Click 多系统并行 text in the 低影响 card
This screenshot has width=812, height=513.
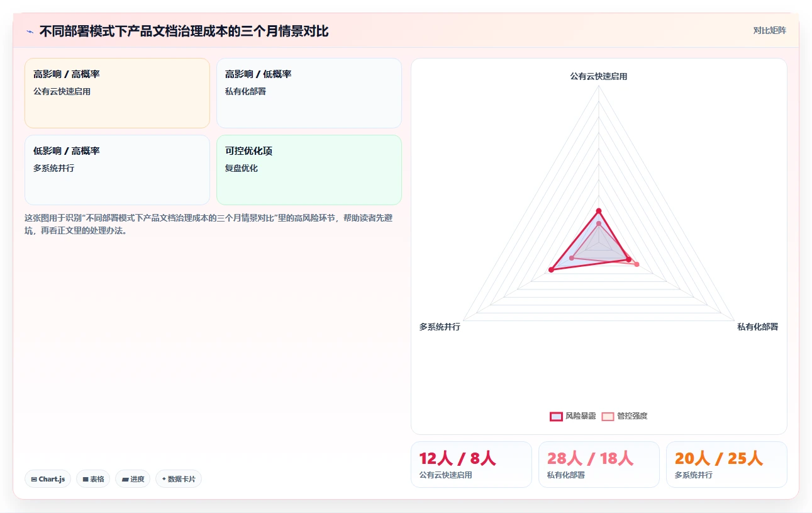click(54, 168)
